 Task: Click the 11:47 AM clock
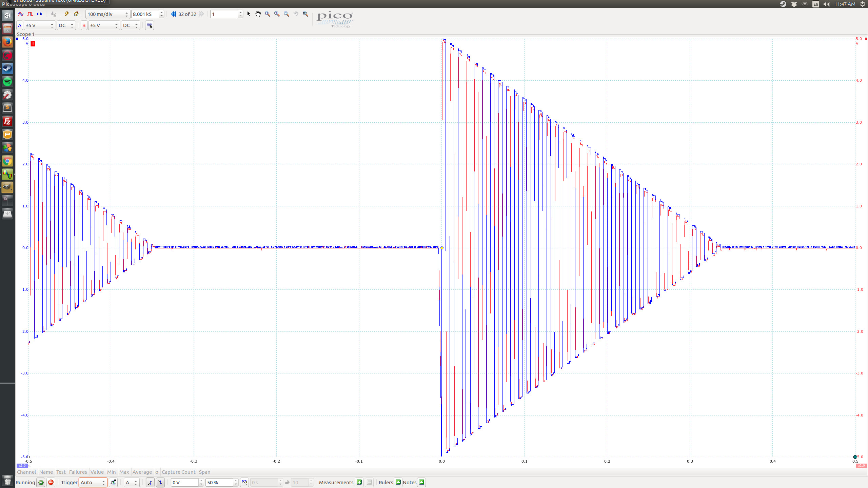(x=845, y=4)
